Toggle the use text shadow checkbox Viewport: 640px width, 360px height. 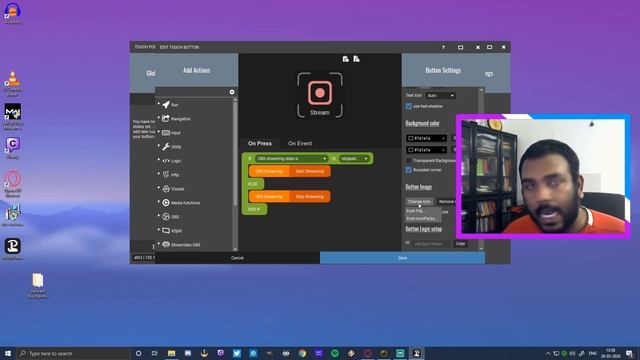(x=409, y=106)
